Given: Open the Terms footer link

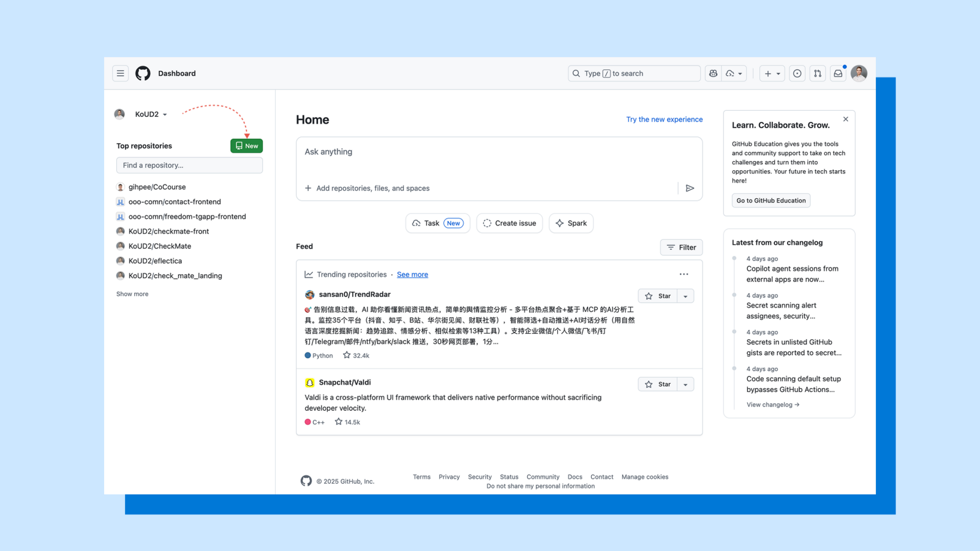Looking at the screenshot, I should point(421,477).
